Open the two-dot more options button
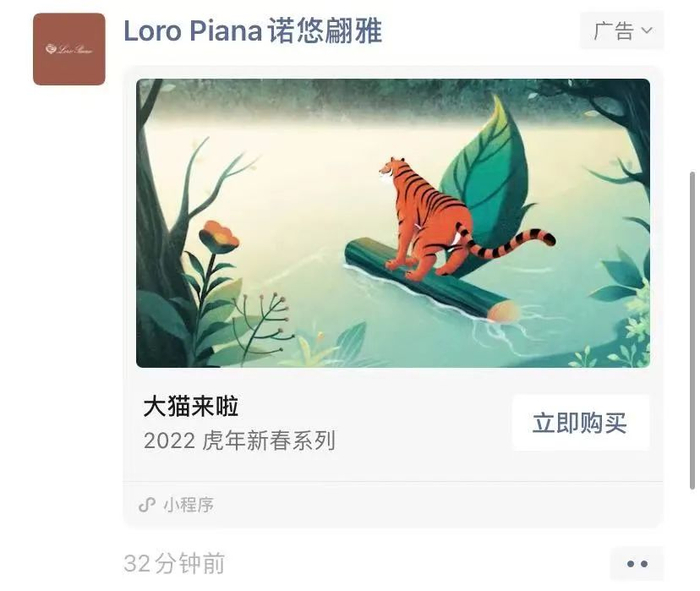Viewport: 700px width, 591px height. (x=637, y=564)
